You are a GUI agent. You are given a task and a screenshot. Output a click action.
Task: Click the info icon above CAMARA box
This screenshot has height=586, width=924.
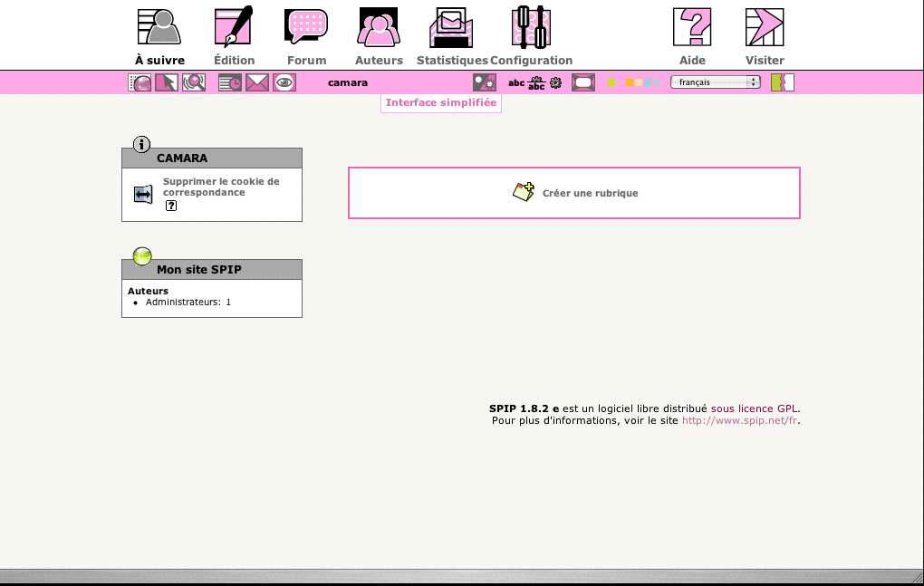point(141,144)
